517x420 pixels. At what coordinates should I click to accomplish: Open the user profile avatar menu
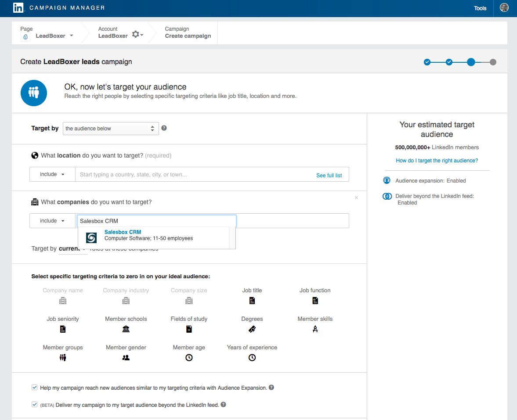click(x=504, y=7)
